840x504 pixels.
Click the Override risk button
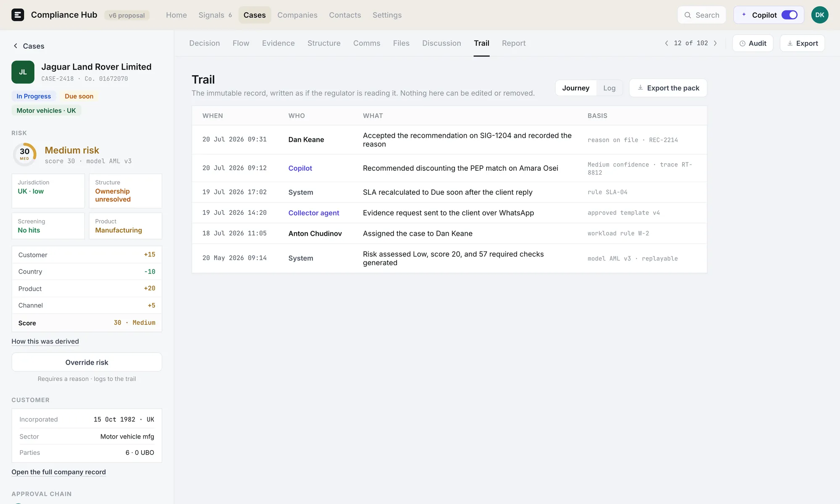coord(87,362)
